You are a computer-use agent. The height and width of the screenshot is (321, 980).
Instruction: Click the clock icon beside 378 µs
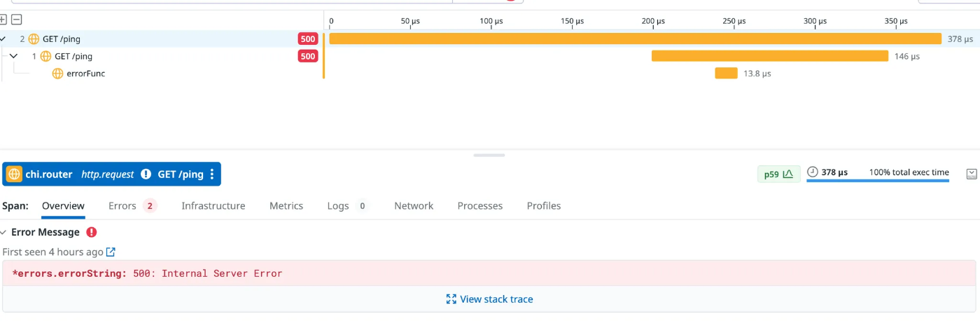(x=813, y=172)
